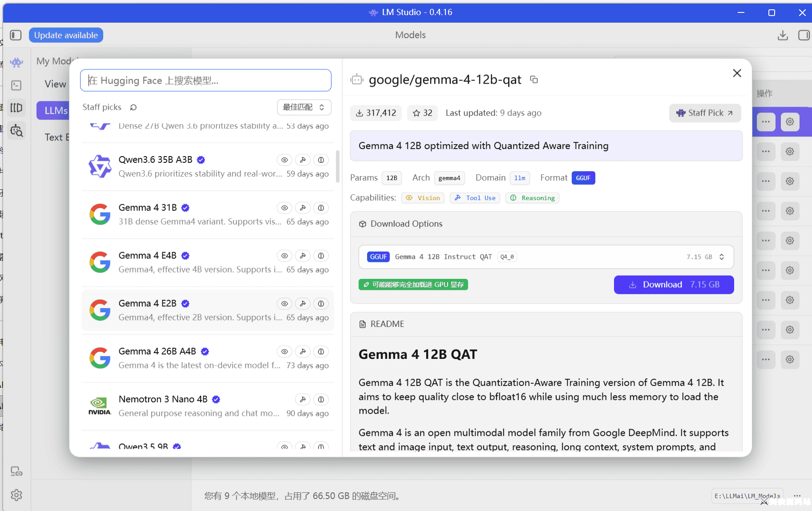Viewport: 812px width, 511px height.
Task: Click the Update available button
Action: coord(66,35)
